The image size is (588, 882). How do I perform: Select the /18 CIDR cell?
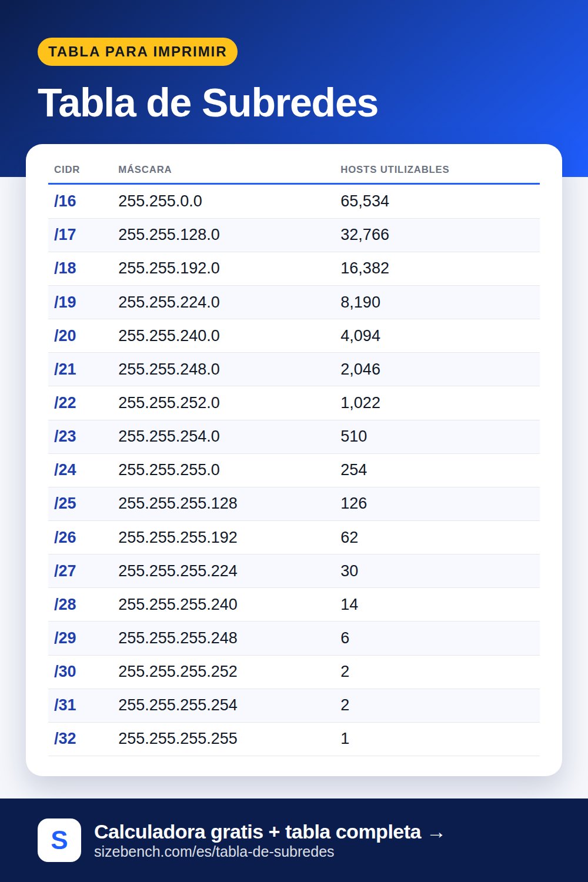pyautogui.click(x=65, y=268)
